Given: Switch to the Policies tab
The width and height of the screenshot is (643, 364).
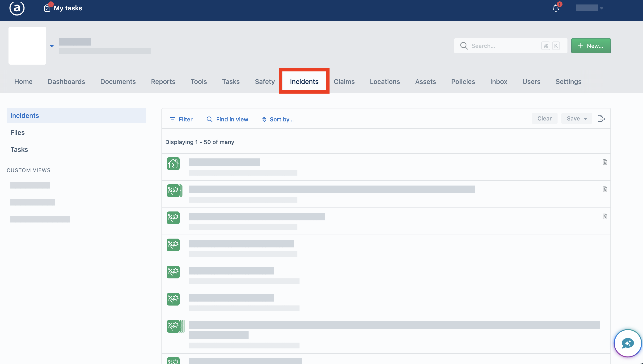Looking at the screenshot, I should pyautogui.click(x=463, y=82).
